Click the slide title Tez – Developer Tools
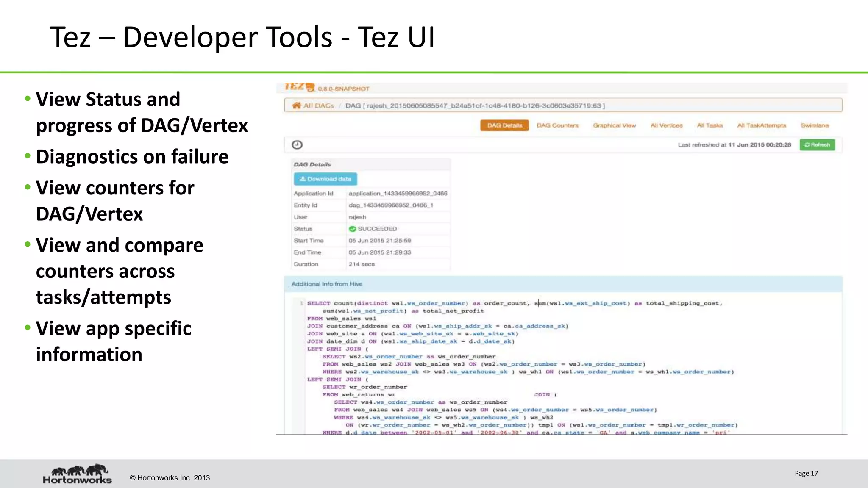The image size is (868, 488). (242, 37)
